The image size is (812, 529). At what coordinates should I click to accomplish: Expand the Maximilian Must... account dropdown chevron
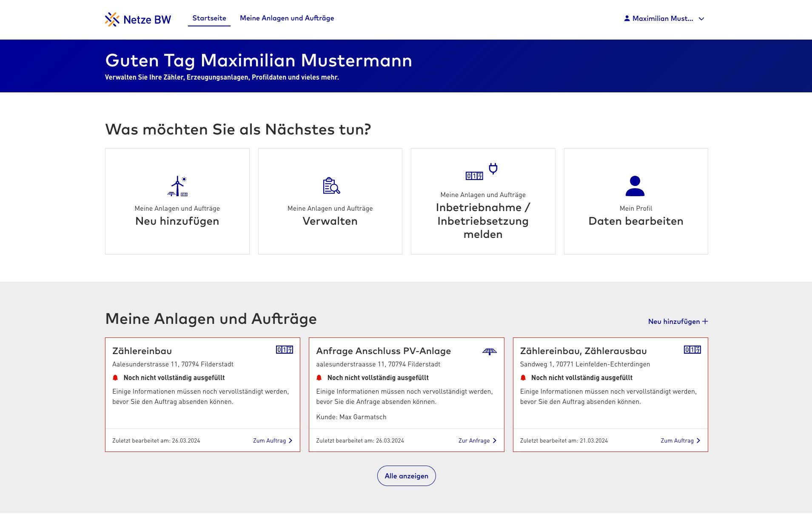[701, 19]
